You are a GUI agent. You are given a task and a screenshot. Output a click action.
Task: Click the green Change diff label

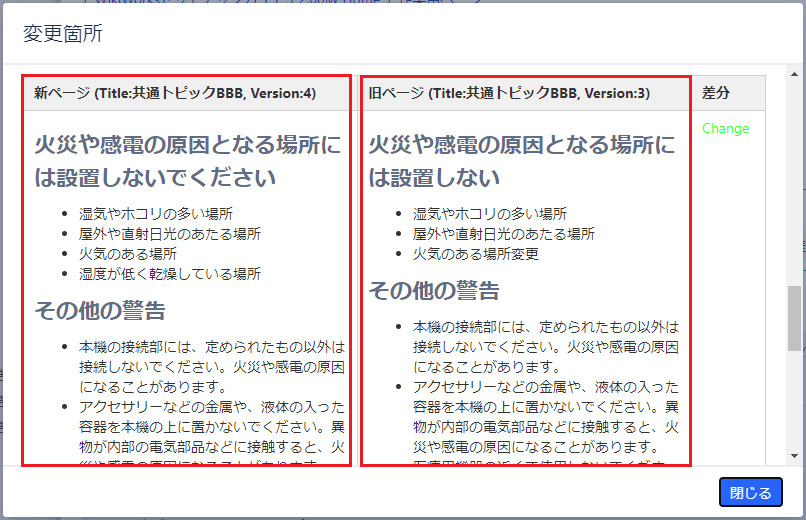tap(725, 129)
